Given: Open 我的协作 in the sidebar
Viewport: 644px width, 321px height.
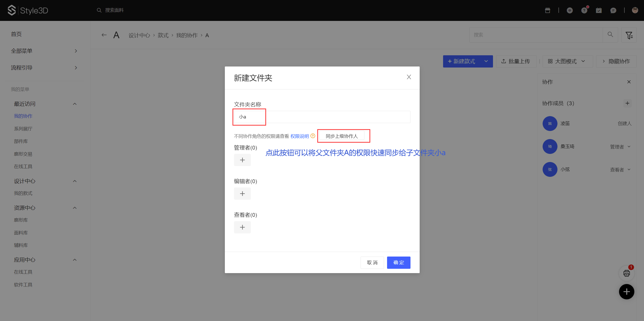Looking at the screenshot, I should [23, 116].
